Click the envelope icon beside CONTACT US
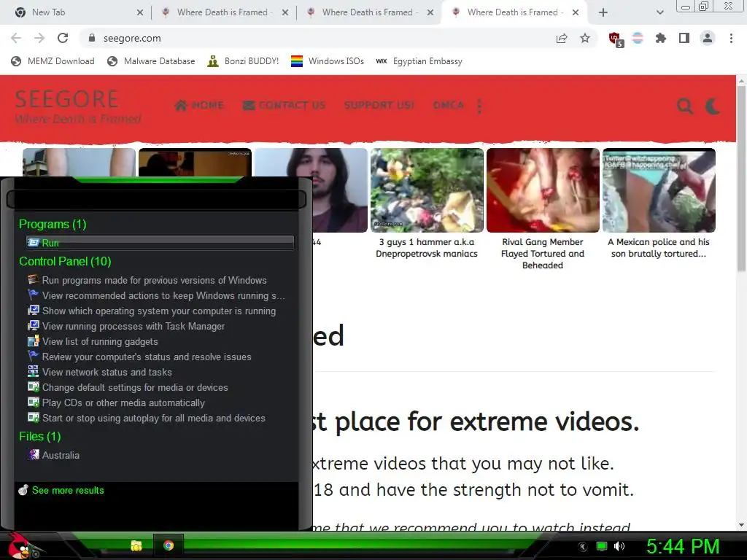Image resolution: width=747 pixels, height=560 pixels. tap(249, 105)
